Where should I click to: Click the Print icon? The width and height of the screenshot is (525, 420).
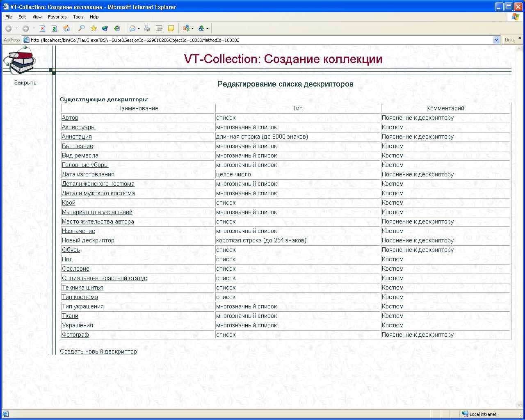point(147,28)
